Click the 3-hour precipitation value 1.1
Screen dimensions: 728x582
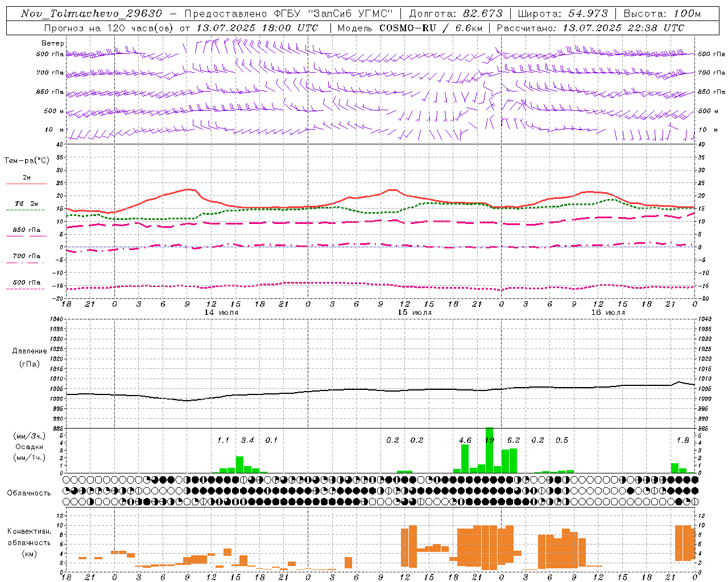click(223, 440)
